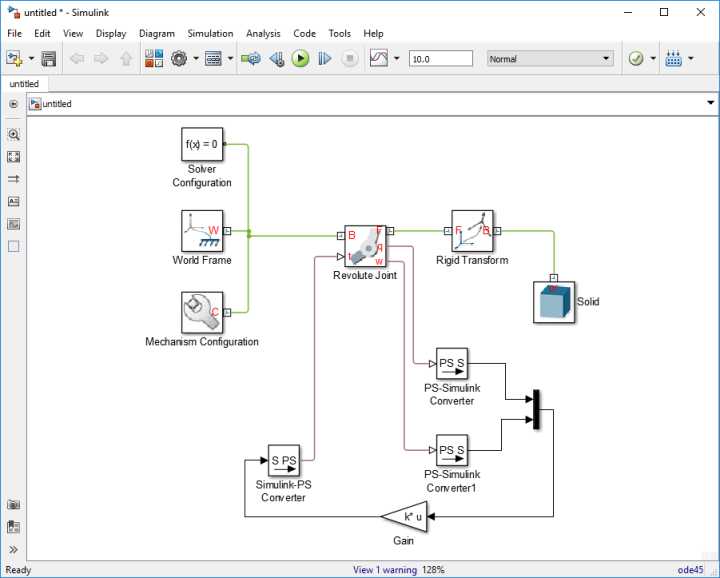Open the Analysis menu

click(x=263, y=34)
